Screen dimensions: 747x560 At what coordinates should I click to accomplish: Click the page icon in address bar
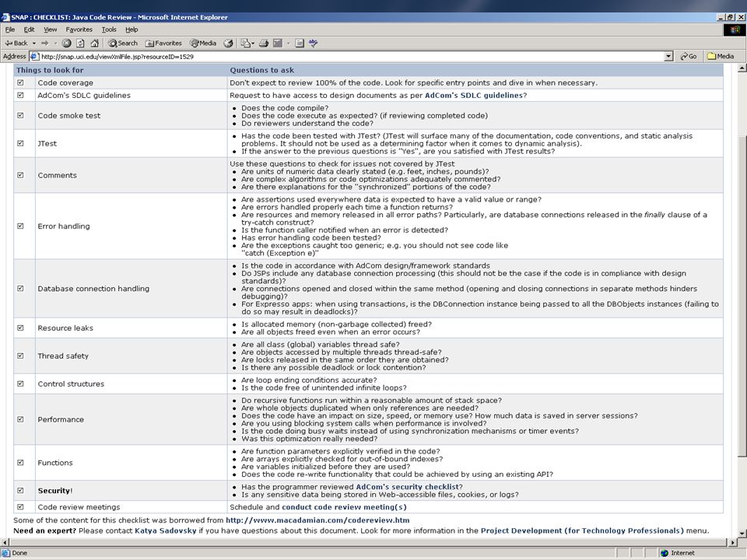pos(34,56)
